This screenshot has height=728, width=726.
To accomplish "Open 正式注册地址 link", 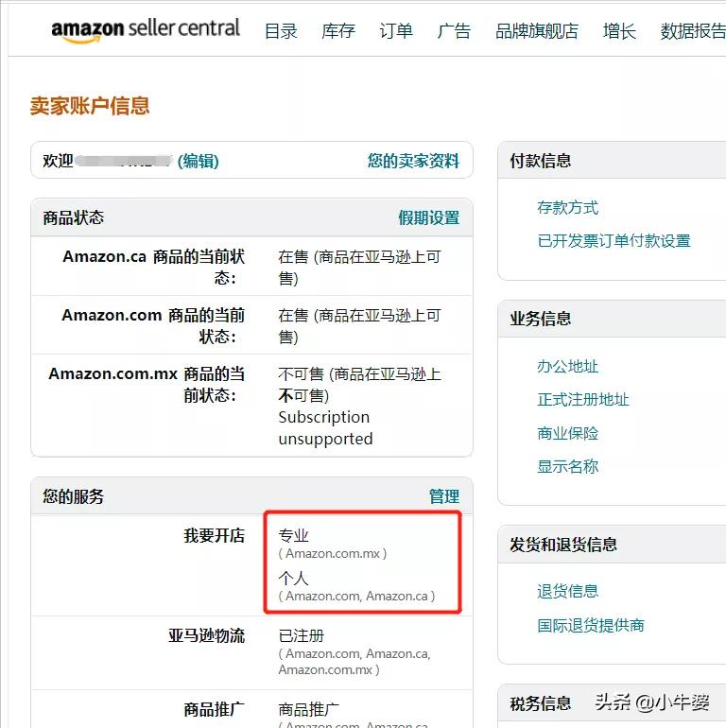I will [583, 399].
